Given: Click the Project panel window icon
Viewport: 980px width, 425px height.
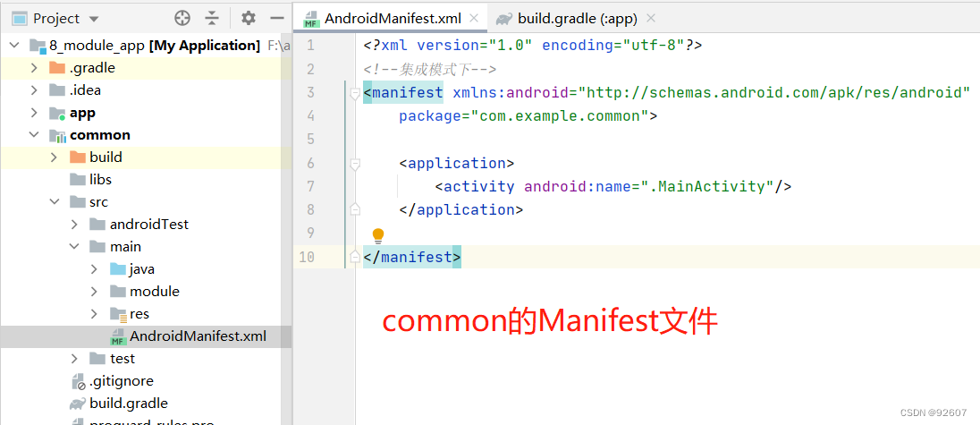Looking at the screenshot, I should (x=20, y=19).
